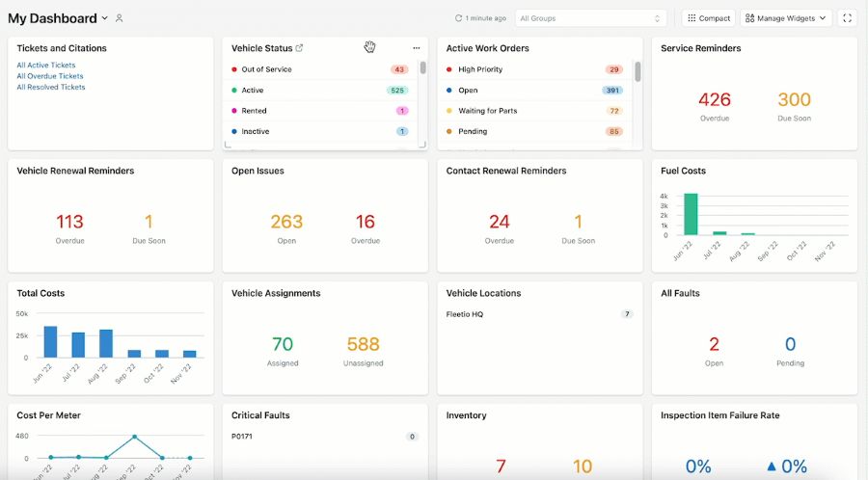Click the resize handle on Vehicle Status widget
This screenshot has width=868, height=480.
(x=422, y=145)
